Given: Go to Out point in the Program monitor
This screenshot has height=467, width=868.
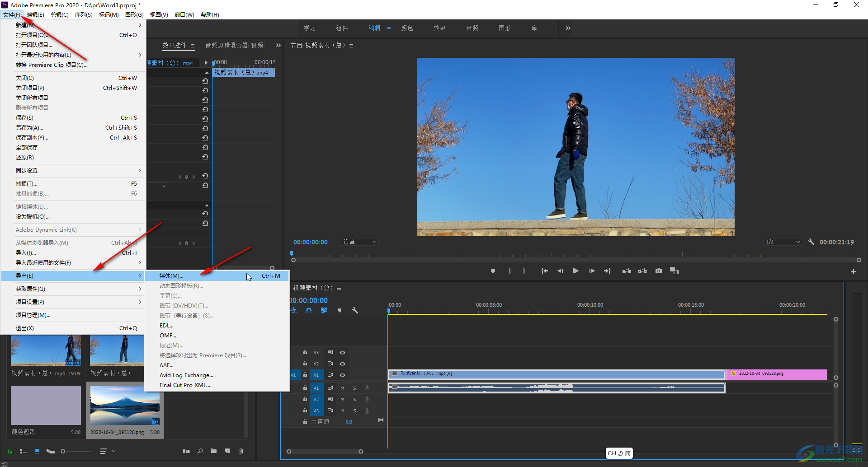Looking at the screenshot, I should click(x=607, y=271).
